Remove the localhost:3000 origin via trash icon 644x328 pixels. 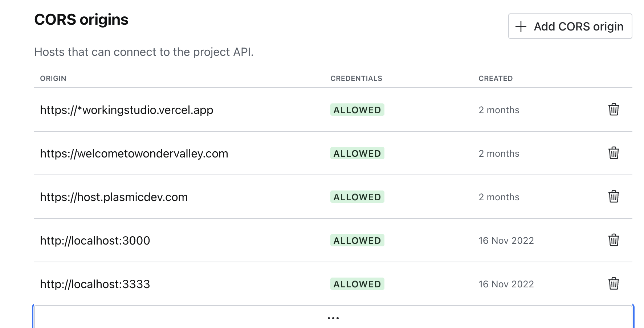614,240
